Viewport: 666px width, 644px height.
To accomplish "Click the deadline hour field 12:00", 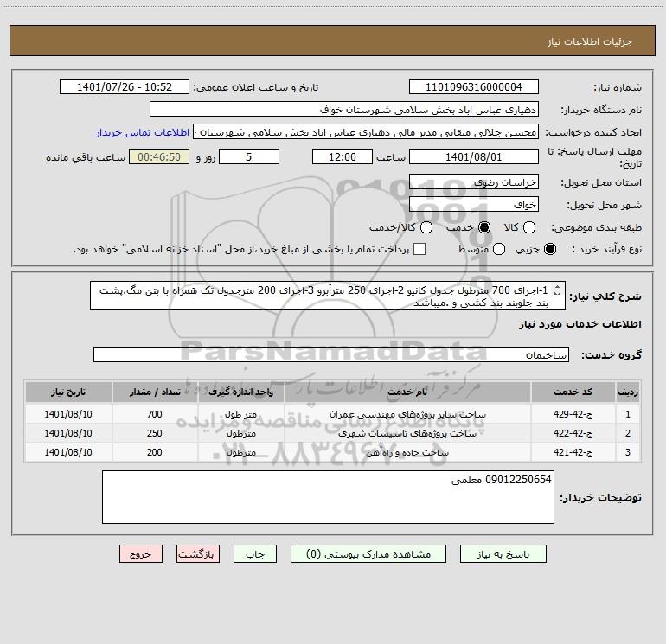I will point(343,156).
